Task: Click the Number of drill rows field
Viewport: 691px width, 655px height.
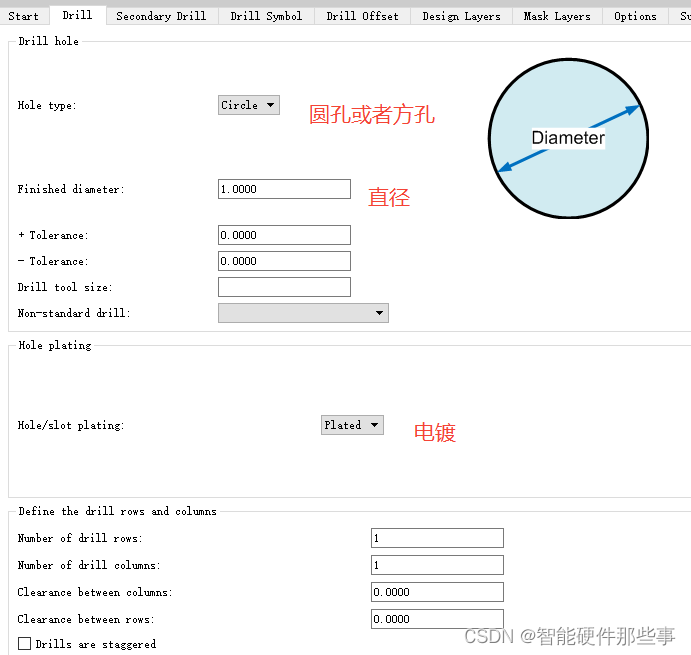Action: (436, 538)
